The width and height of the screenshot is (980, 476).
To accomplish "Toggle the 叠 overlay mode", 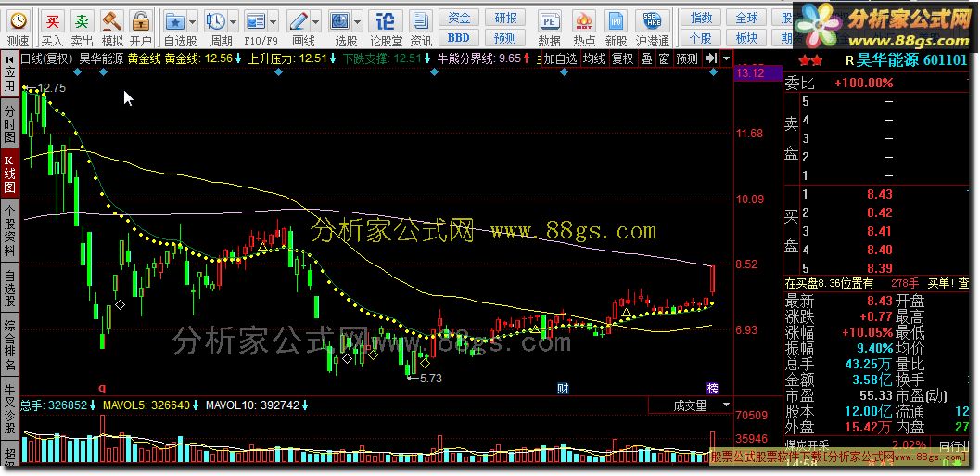I will pos(647,59).
